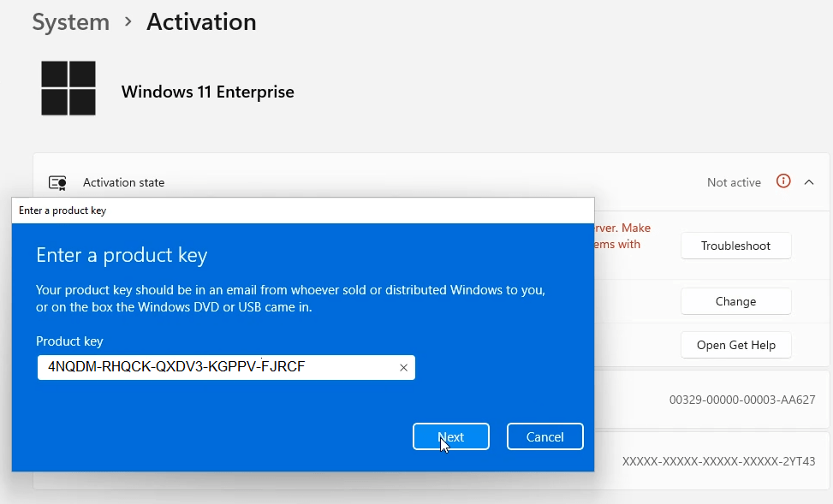Click the Troubleshoot button

click(735, 246)
